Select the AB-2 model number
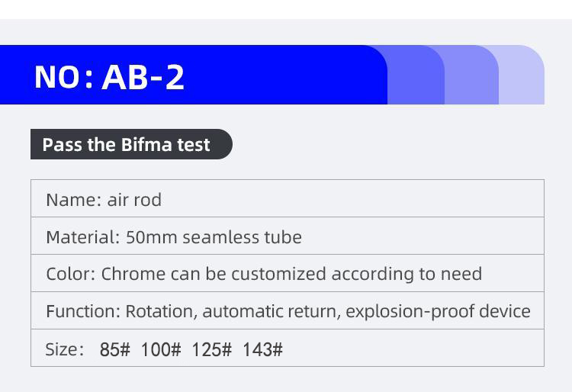The height and width of the screenshot is (392, 572). pyautogui.click(x=143, y=77)
